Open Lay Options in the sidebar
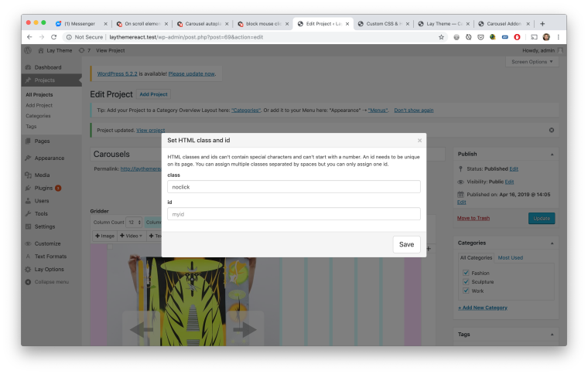 (x=49, y=269)
